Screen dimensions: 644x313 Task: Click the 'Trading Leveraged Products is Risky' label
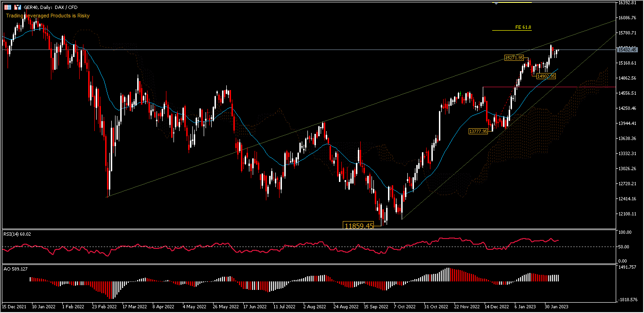coord(48,16)
